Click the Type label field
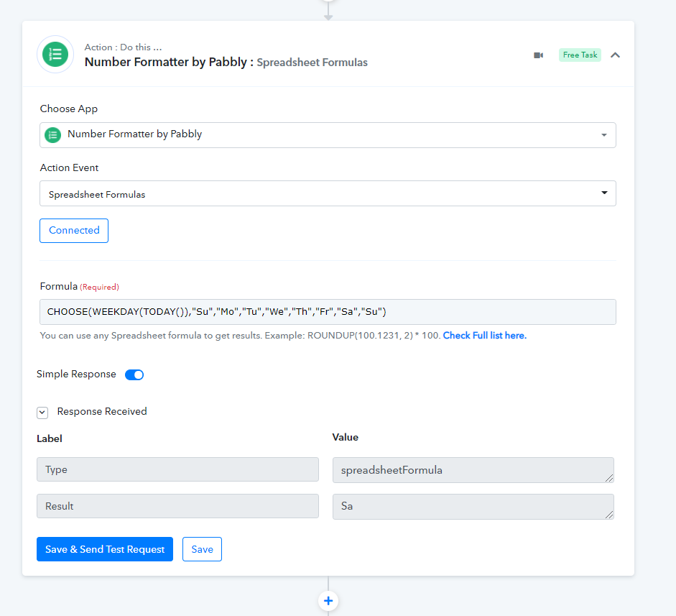The width and height of the screenshot is (676, 616). pos(177,469)
